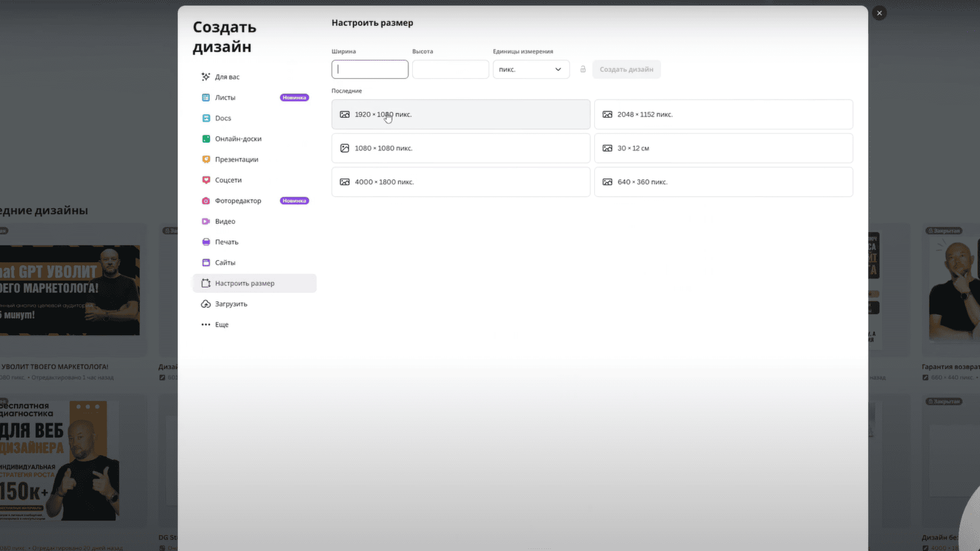Select the Соцсети heart icon
The height and width of the screenshot is (551, 980).
click(206, 180)
